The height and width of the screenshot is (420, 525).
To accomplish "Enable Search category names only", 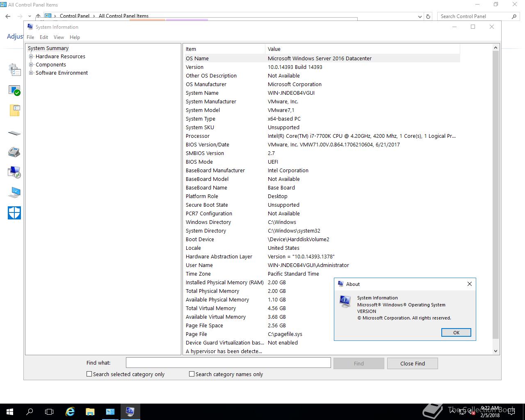I will click(x=192, y=374).
